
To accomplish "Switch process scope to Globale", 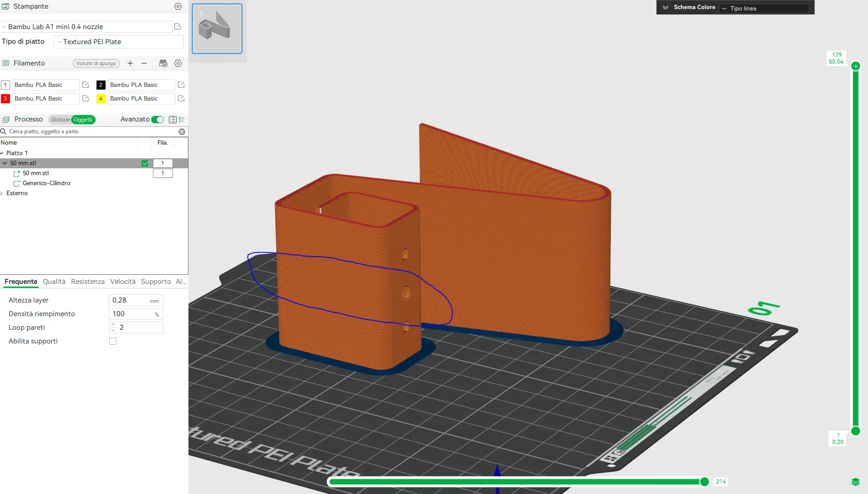I will tap(60, 120).
